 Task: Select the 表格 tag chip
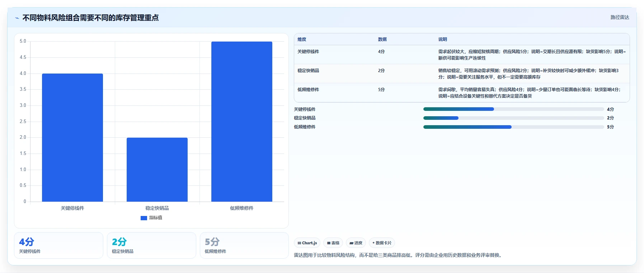333,243
